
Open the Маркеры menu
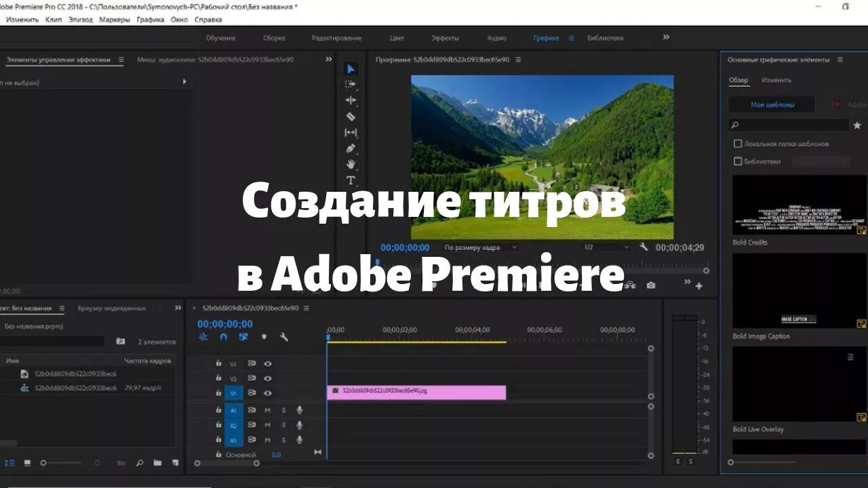[x=115, y=20]
